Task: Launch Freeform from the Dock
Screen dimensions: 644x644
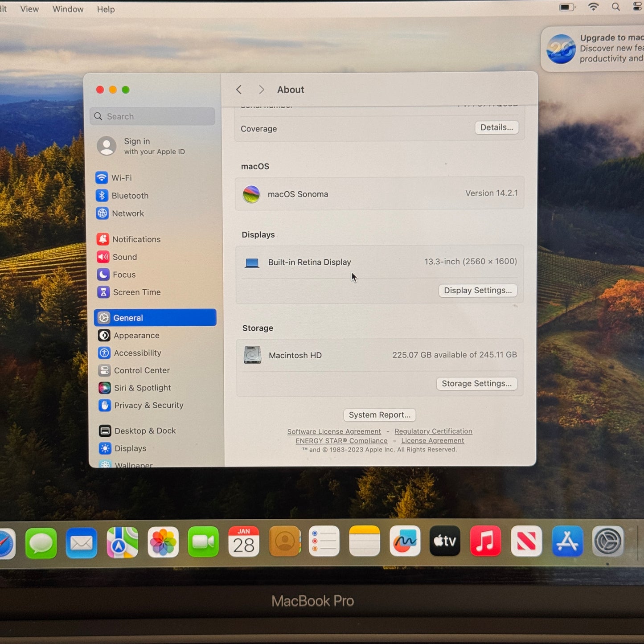Action: [405, 541]
